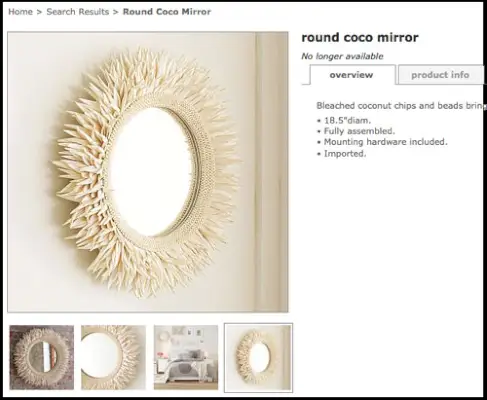Return to Search Results breadcrumb
The width and height of the screenshot is (487, 400).
tap(78, 12)
